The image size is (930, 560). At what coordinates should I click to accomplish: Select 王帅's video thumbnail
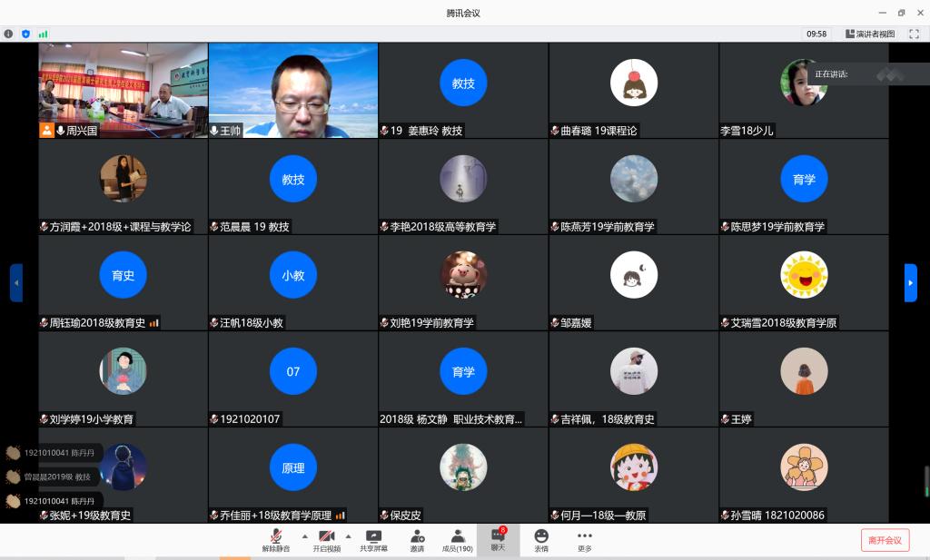click(293, 89)
